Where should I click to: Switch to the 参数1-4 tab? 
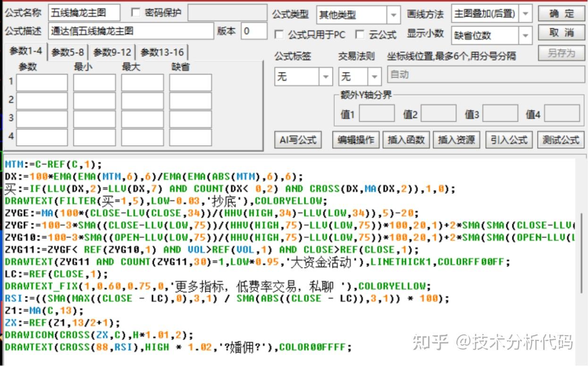coord(25,51)
